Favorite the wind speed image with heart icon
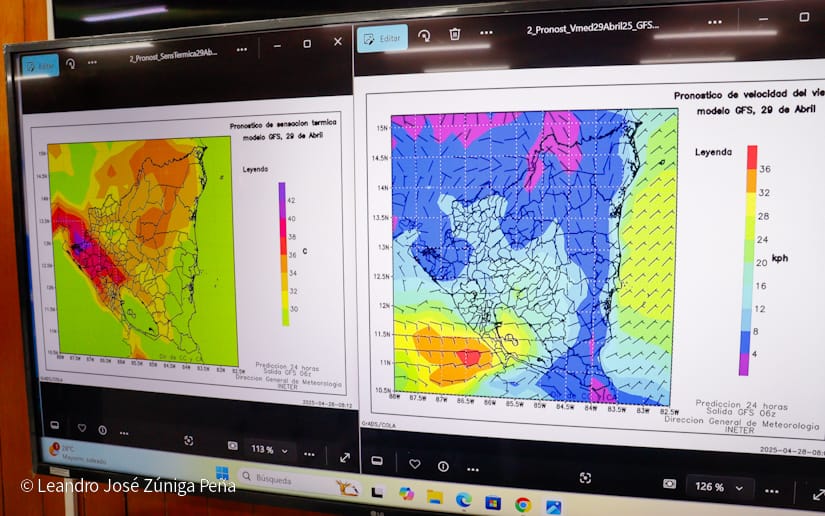The height and width of the screenshot is (516, 825). pos(414,464)
